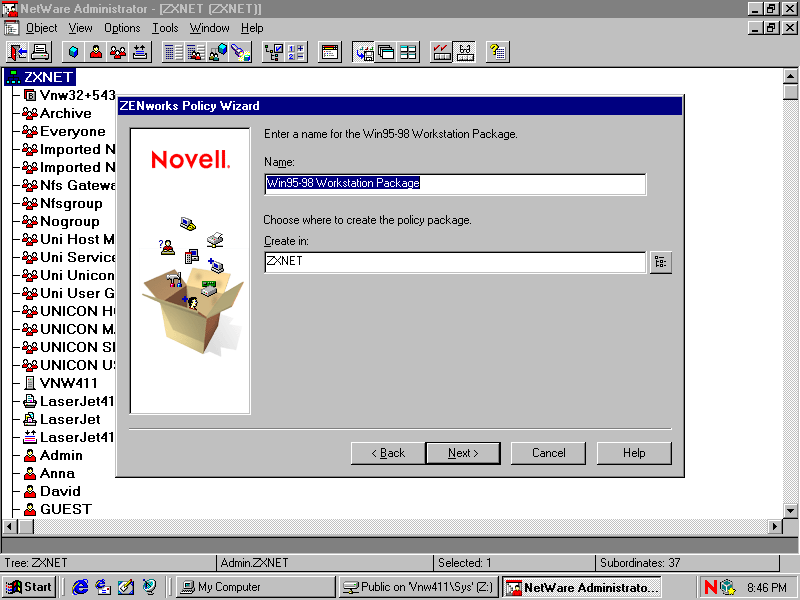Switch to My Computer in the taskbar

pyautogui.click(x=256, y=587)
